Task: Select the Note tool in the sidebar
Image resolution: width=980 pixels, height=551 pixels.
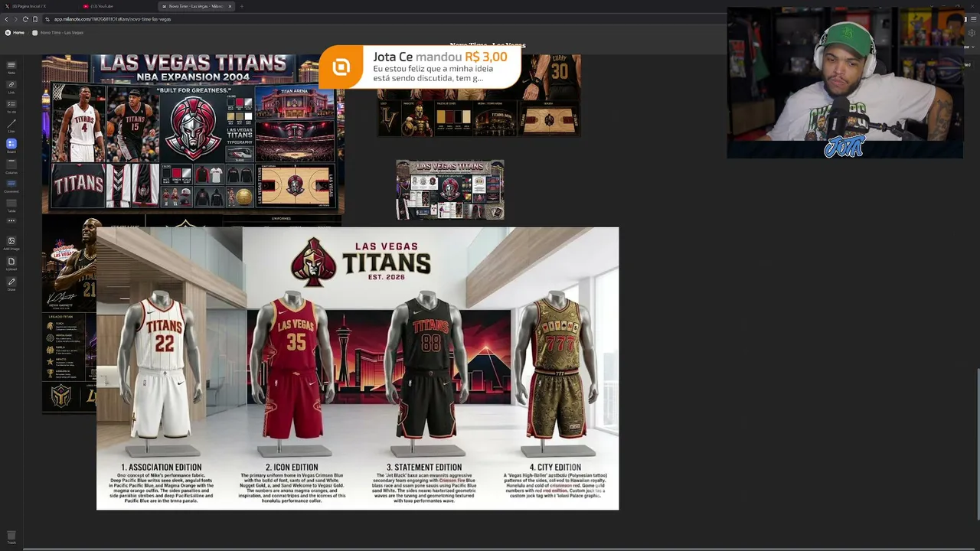Action: click(x=11, y=67)
